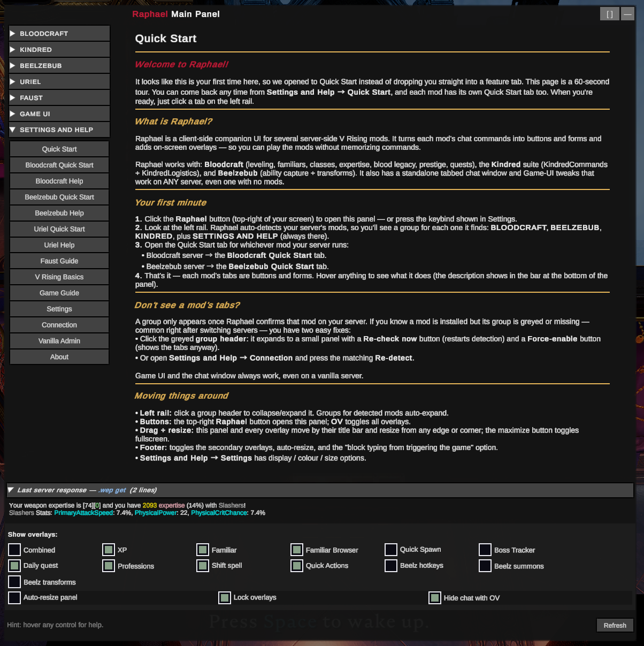Screen dimensions: 644x646
Task: Click the 'Show overlays:' label
Action: pyautogui.click(x=33, y=534)
